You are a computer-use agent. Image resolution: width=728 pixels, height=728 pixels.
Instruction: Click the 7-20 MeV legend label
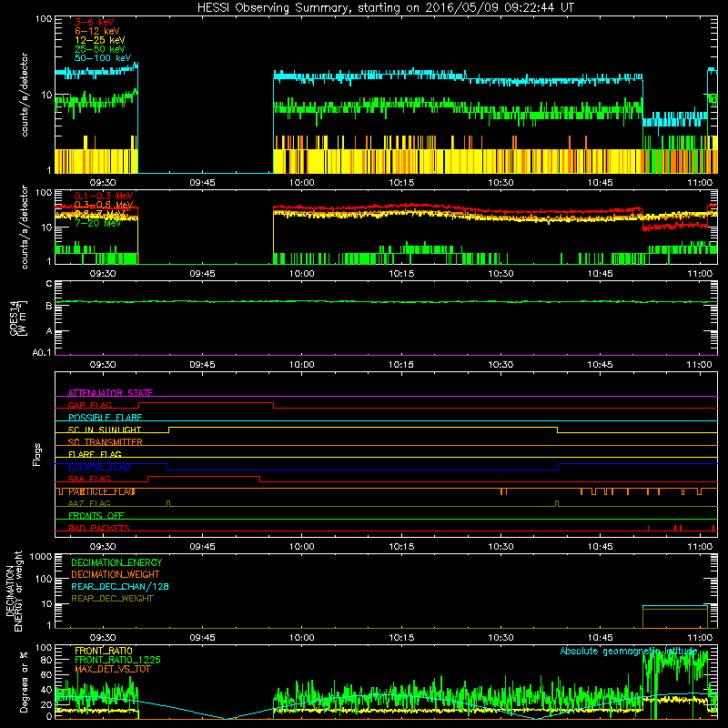[97, 223]
